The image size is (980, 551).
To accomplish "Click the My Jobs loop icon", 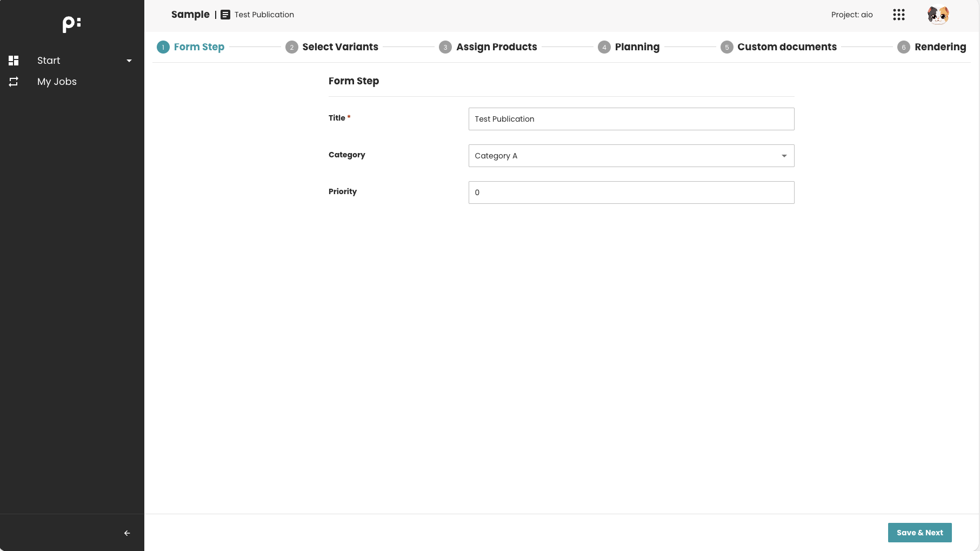I will [14, 82].
